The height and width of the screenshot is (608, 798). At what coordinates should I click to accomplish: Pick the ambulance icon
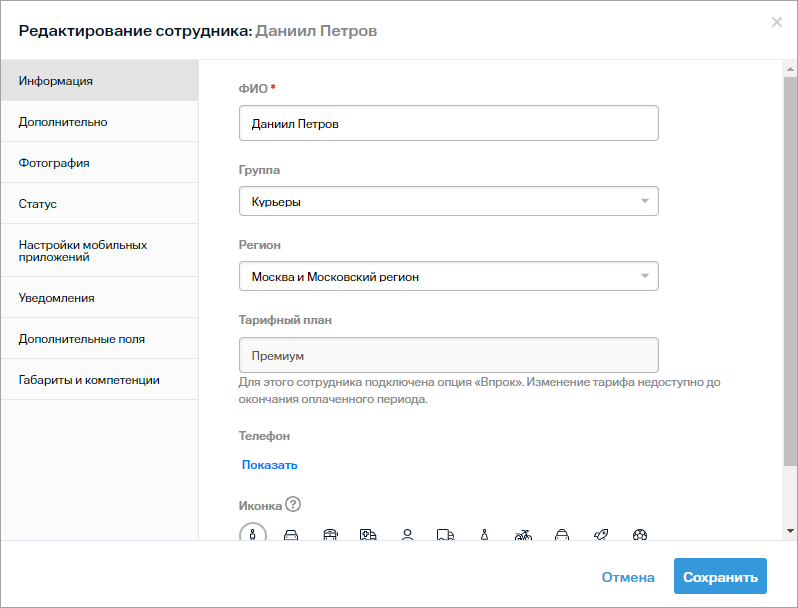coord(368,535)
